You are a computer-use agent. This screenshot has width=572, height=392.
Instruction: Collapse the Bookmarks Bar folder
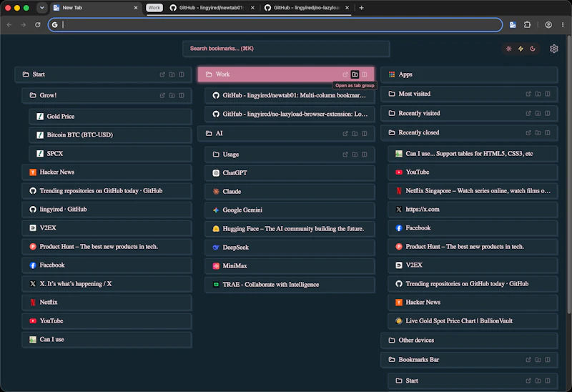469,360
